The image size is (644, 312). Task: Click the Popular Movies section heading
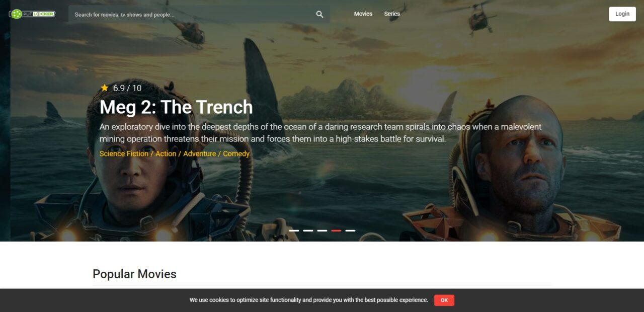134,274
